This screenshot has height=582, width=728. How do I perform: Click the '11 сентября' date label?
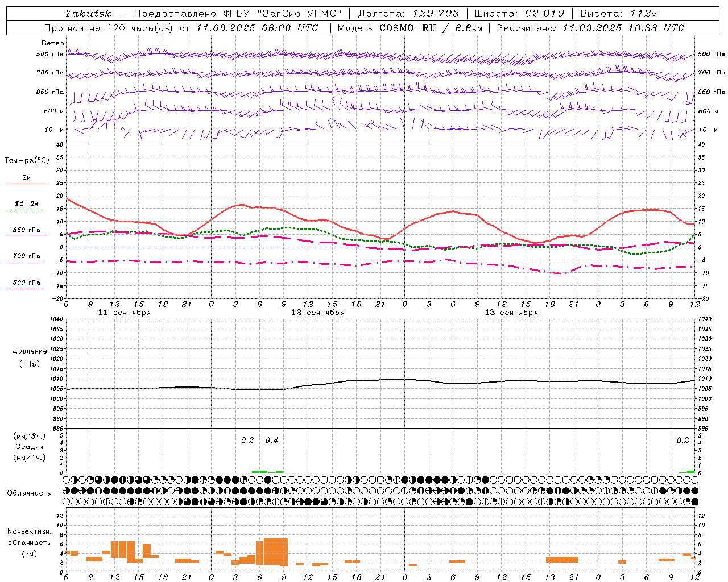[x=125, y=313]
